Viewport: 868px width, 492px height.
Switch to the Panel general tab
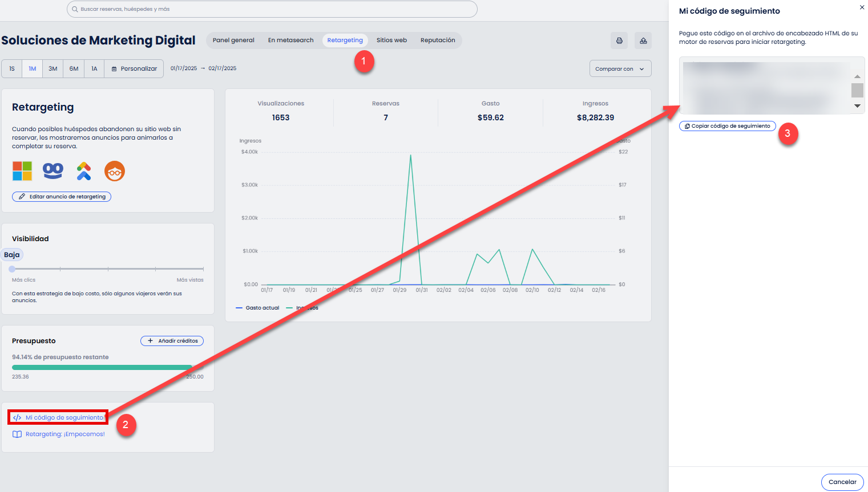233,40
